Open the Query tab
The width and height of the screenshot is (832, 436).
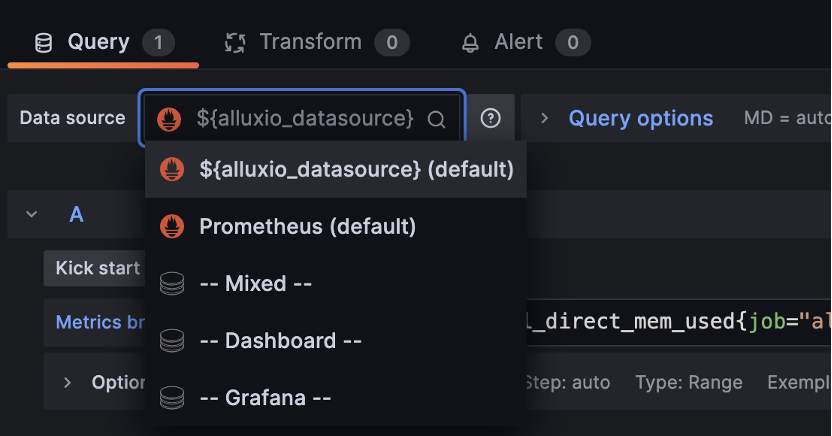[103, 43]
